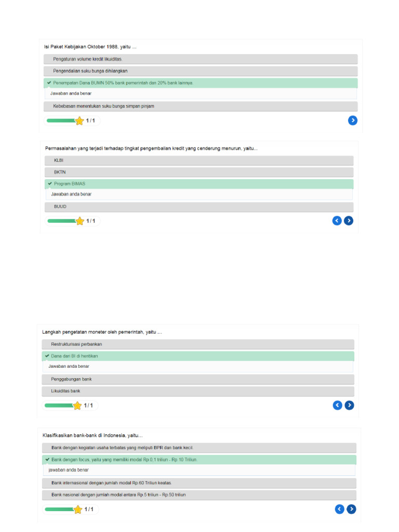Click next arrow in the monetary tightening question
Image resolution: width=399 pixels, height=532 pixels.
(x=350, y=405)
